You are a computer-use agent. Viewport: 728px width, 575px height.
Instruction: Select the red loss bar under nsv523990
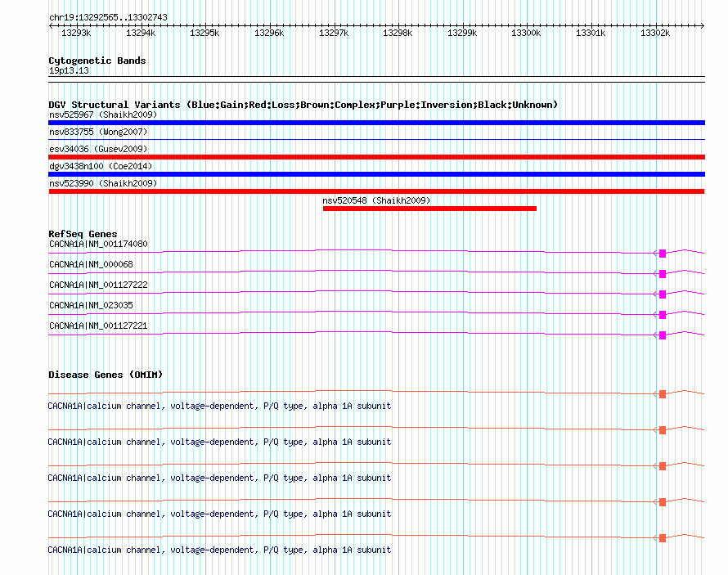click(x=376, y=191)
